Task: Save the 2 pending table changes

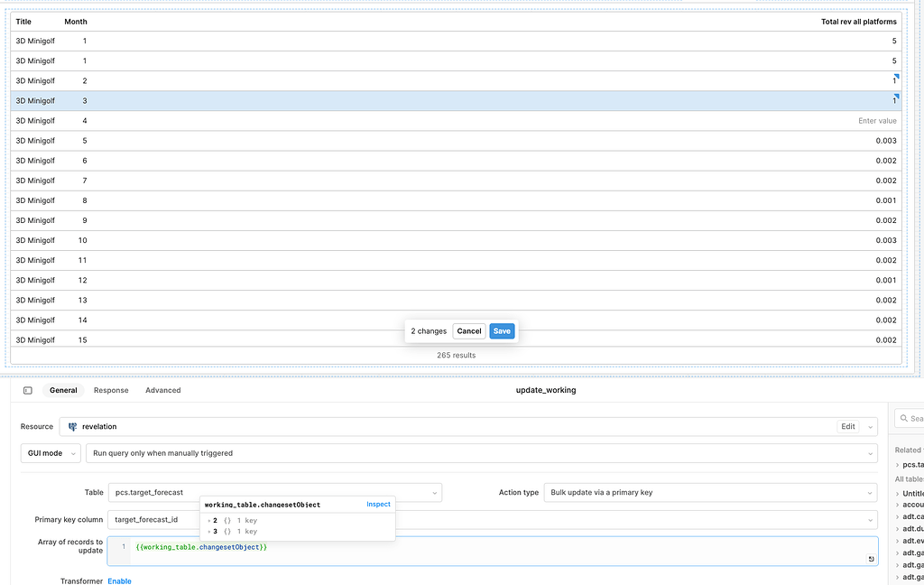Action: click(x=502, y=330)
